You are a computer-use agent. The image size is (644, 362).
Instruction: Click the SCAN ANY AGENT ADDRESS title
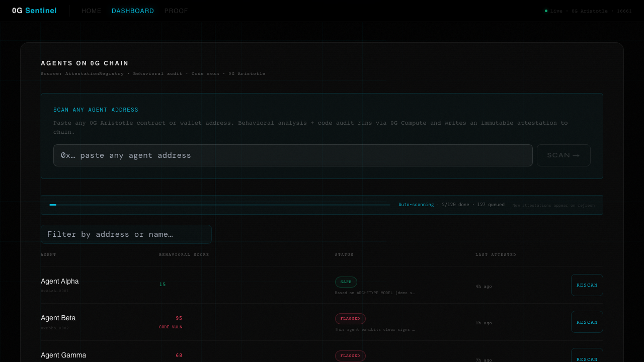pos(96,110)
